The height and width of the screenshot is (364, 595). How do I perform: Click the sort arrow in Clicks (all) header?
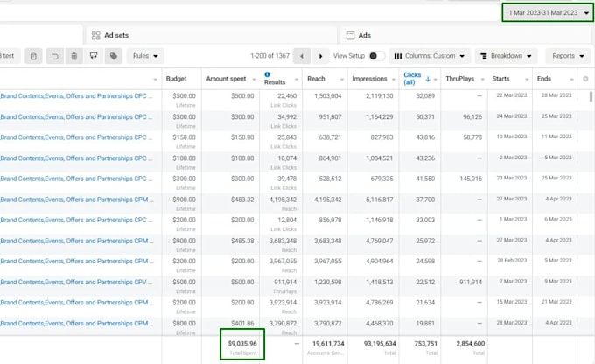(428, 79)
